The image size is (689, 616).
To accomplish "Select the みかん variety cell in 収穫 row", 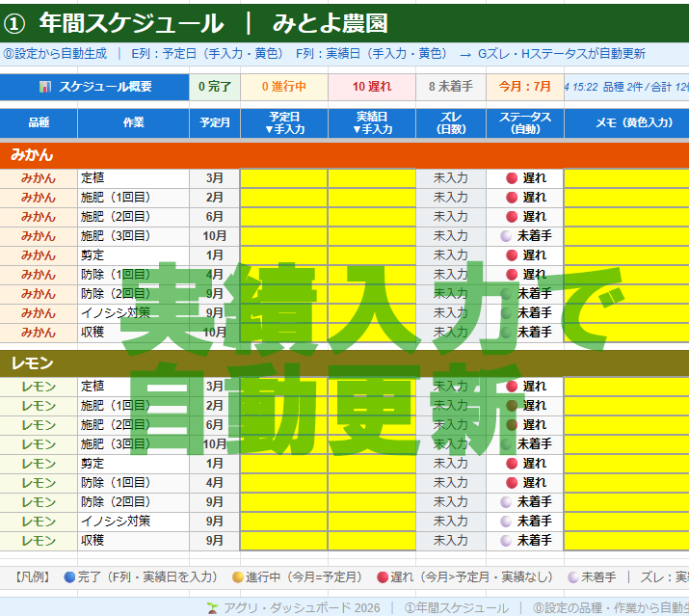I will tap(39, 333).
